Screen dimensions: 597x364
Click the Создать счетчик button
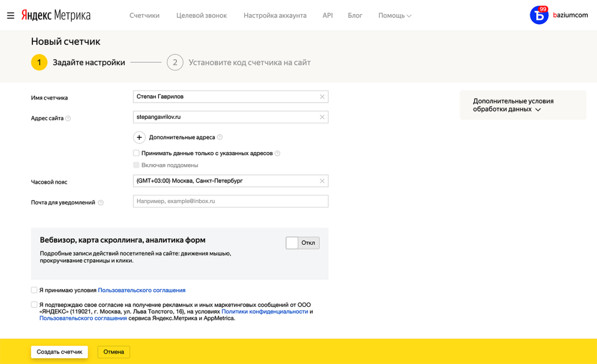click(59, 352)
